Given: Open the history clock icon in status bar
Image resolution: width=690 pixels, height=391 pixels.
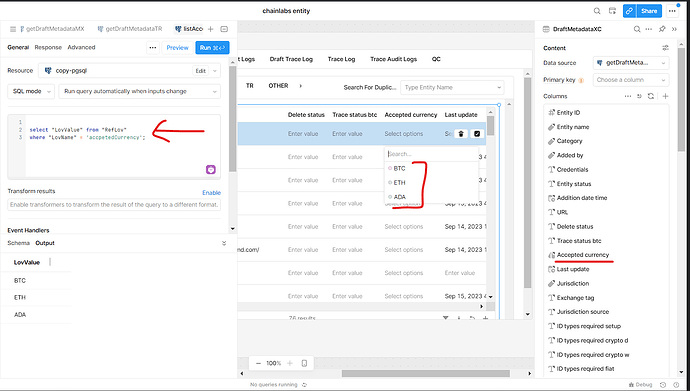Looking at the screenshot, I should pyautogui.click(x=663, y=385).
